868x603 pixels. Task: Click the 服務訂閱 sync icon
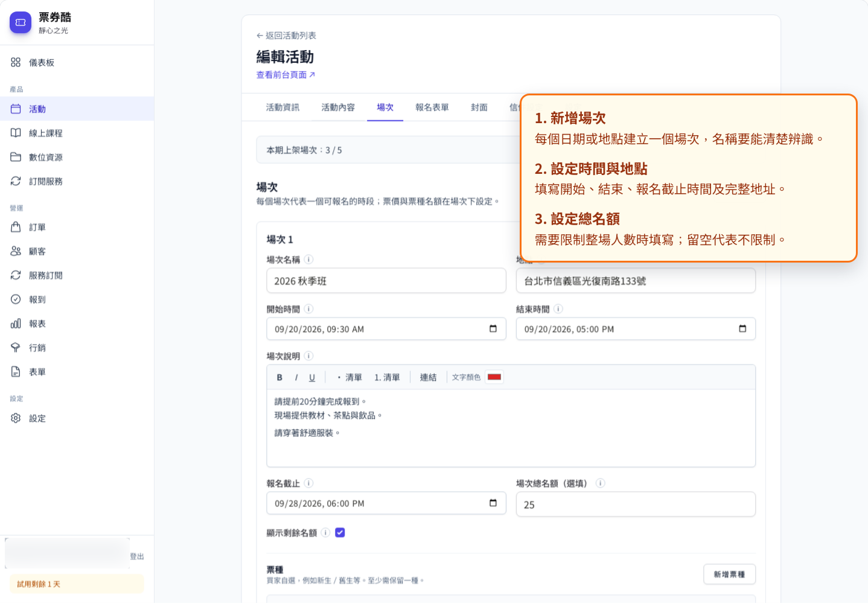coord(16,275)
